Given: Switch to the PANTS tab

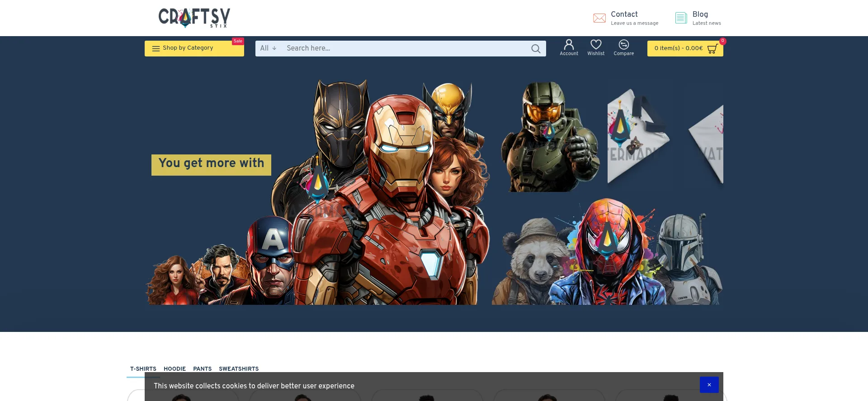Looking at the screenshot, I should 202,369.
